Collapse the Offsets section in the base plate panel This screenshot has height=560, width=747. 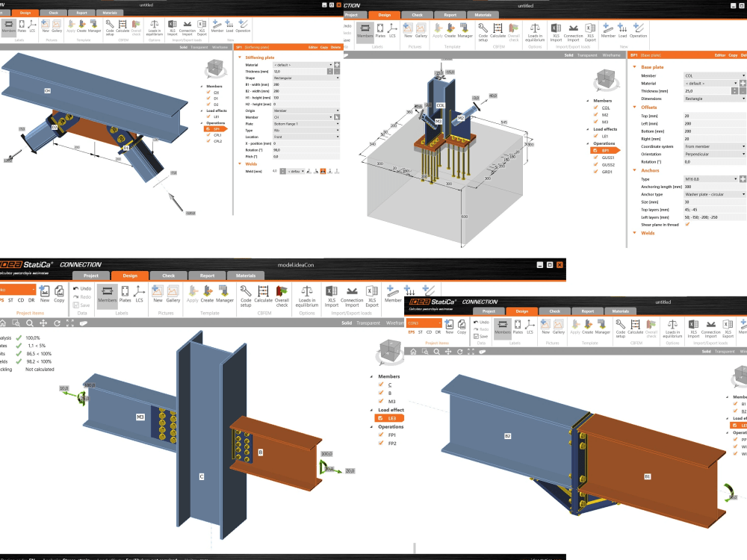point(634,107)
